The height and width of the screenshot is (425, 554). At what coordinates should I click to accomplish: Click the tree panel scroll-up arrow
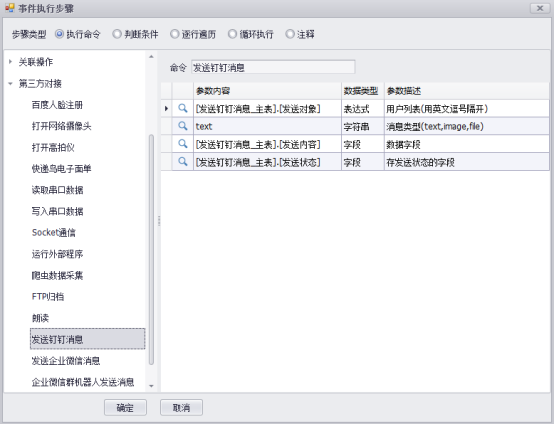click(151, 57)
